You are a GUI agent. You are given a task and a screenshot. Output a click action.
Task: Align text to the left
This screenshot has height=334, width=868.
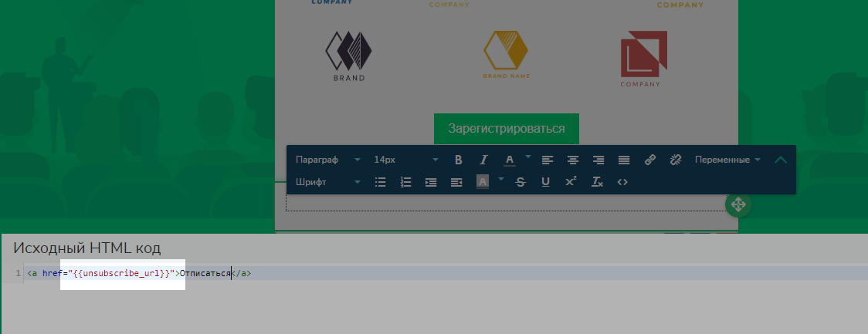548,160
